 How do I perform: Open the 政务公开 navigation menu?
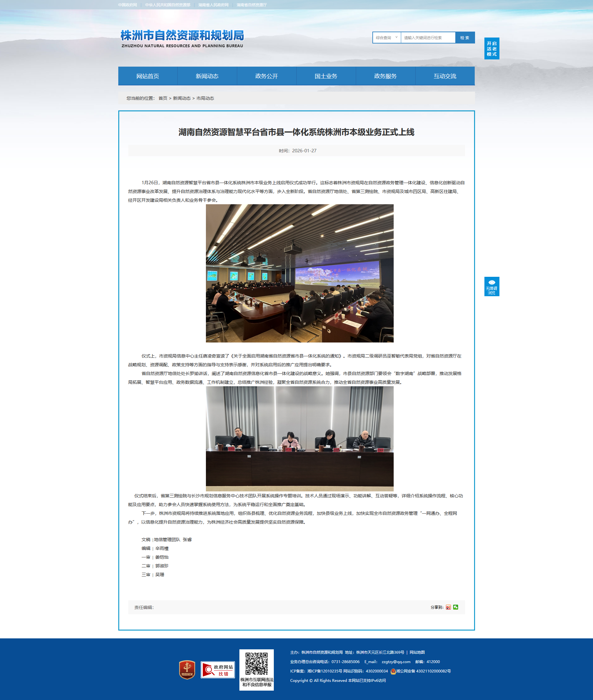pyautogui.click(x=266, y=76)
